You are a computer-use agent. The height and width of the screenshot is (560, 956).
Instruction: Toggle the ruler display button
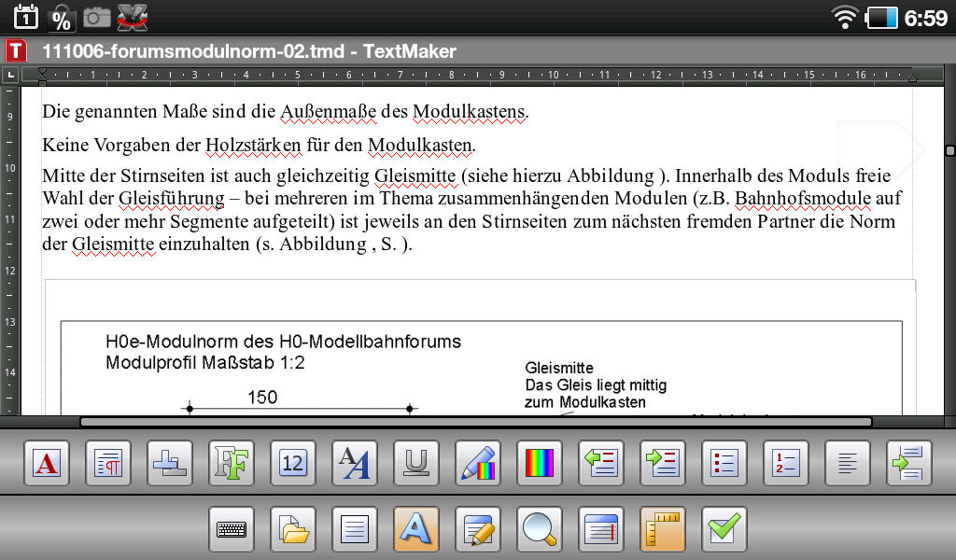(663, 530)
